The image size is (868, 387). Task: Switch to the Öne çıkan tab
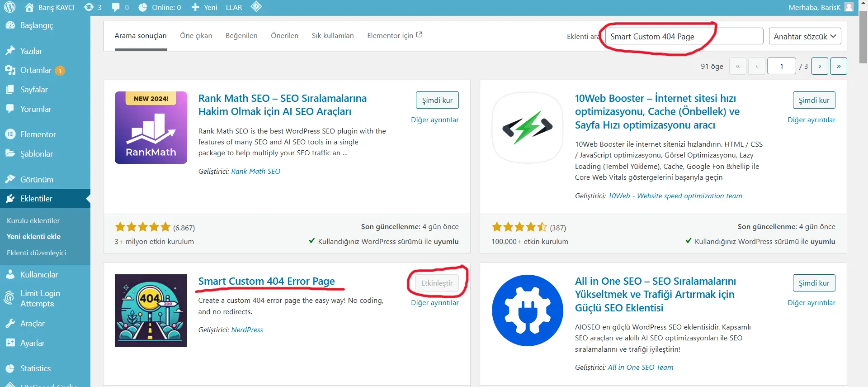pyautogui.click(x=196, y=36)
